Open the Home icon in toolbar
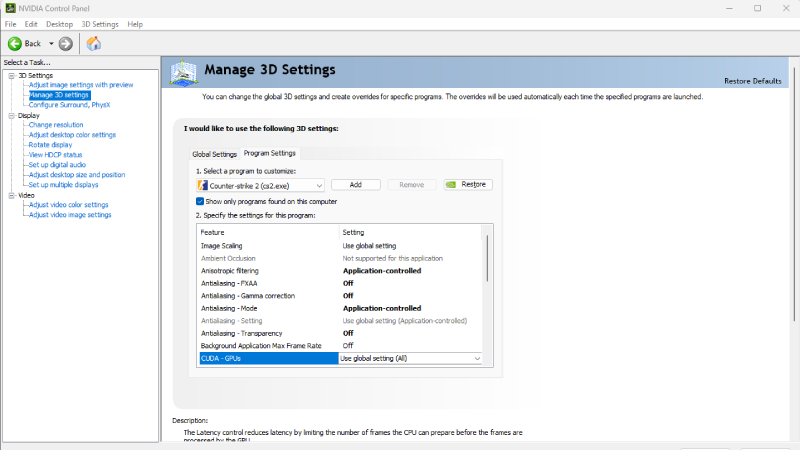The image size is (800, 450). pos(93,44)
